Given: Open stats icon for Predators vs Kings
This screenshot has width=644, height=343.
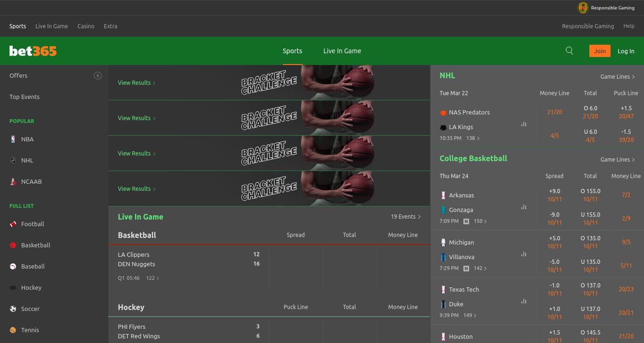Looking at the screenshot, I should (x=524, y=124).
